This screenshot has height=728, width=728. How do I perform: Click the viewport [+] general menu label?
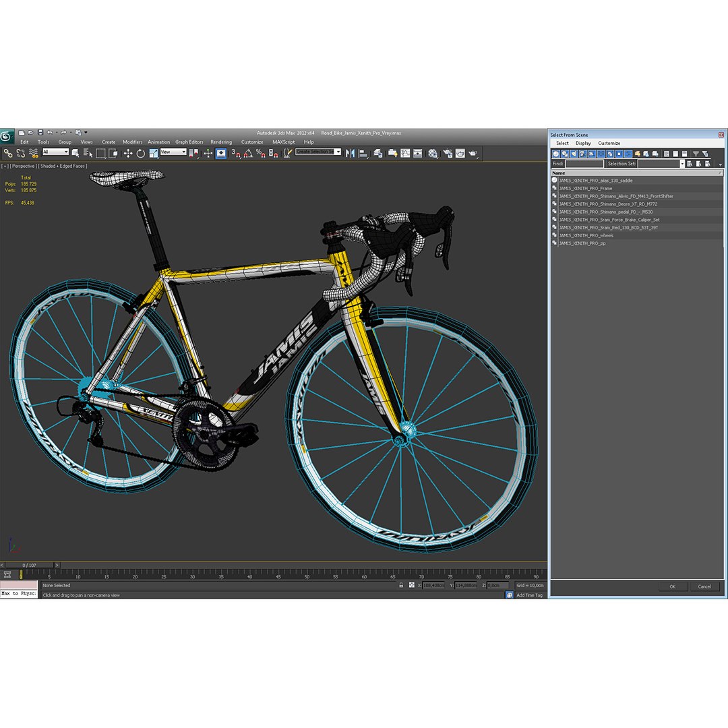tap(5, 166)
